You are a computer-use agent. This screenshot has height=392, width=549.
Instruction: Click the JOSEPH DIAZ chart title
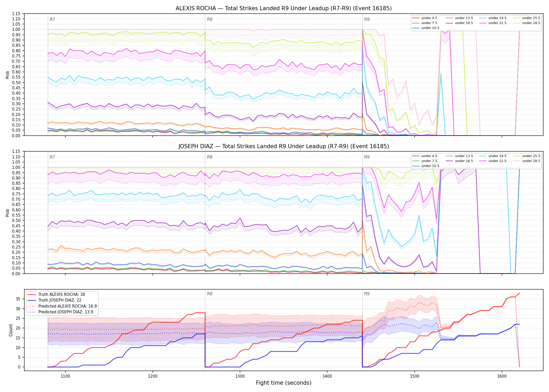pyautogui.click(x=284, y=146)
